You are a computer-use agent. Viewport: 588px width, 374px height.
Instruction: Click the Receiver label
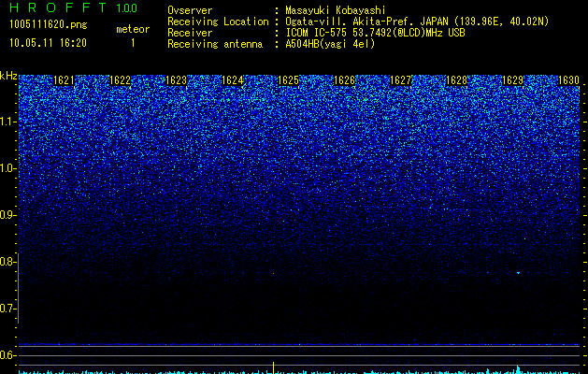(x=190, y=33)
